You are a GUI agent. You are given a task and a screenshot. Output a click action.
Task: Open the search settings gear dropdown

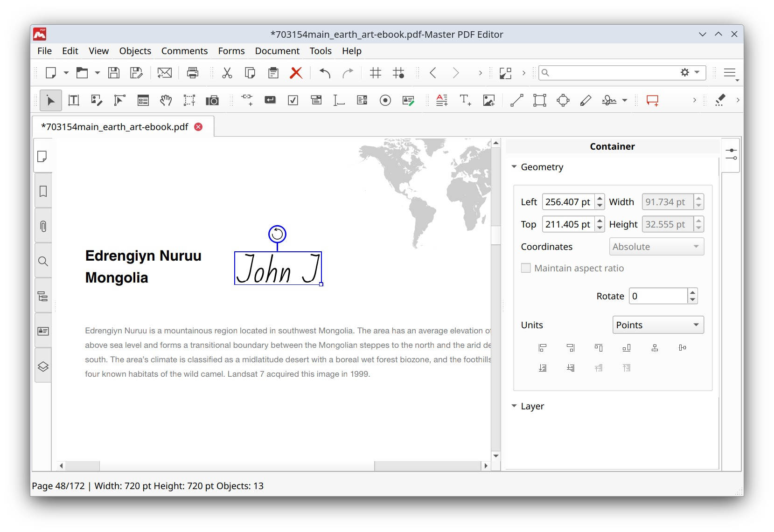pos(690,72)
